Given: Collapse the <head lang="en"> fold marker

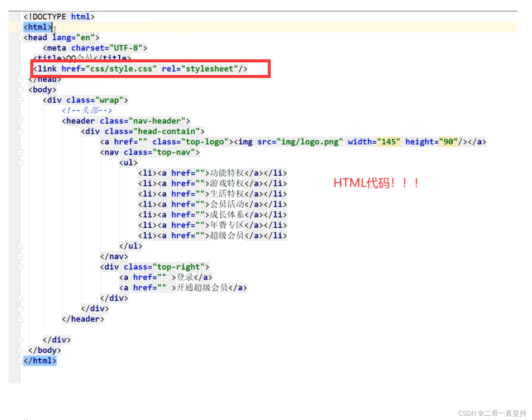Looking at the screenshot, I should [x=20, y=38].
